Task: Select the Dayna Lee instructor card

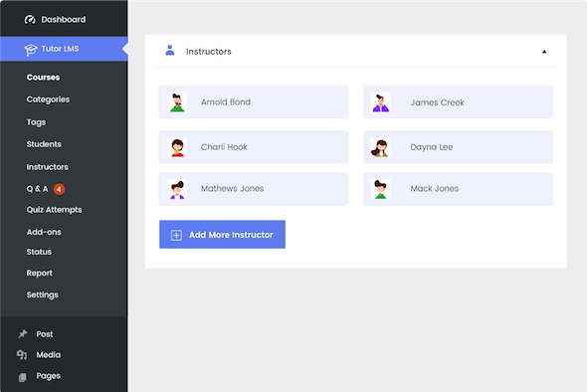Action: pyautogui.click(x=458, y=147)
